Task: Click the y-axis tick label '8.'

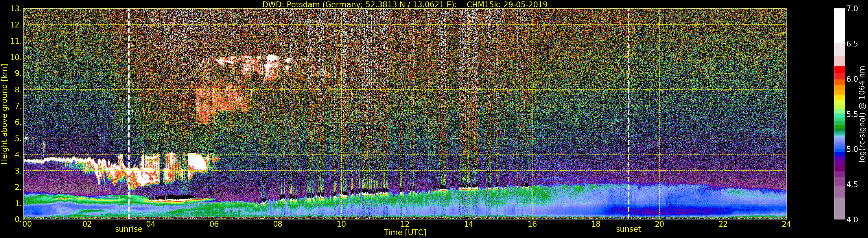Action: click(18, 90)
